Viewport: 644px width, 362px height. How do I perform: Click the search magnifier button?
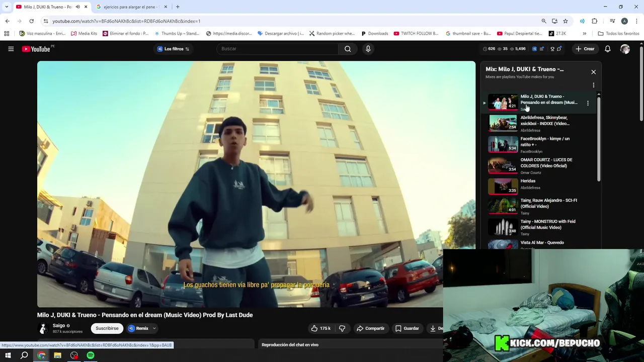[348, 49]
